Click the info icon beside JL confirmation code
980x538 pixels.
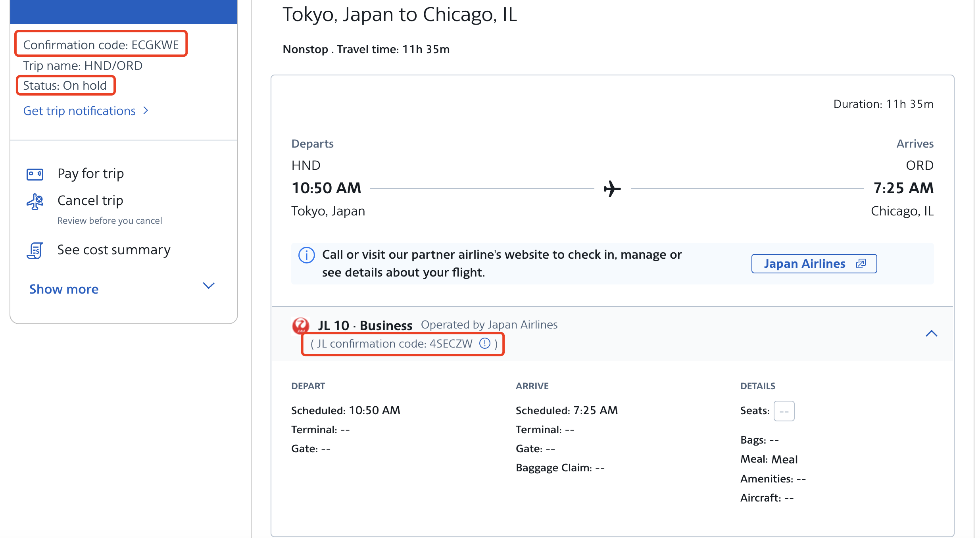pyautogui.click(x=485, y=343)
